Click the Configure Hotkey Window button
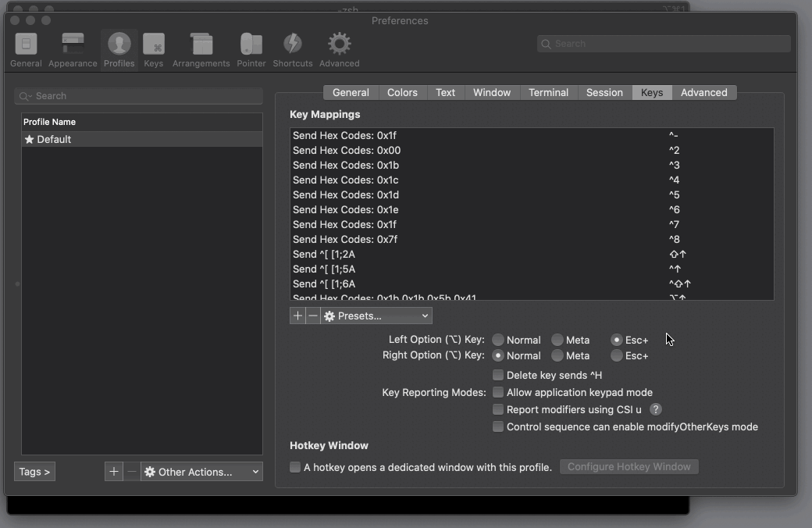Image resolution: width=812 pixels, height=528 pixels. pos(628,466)
